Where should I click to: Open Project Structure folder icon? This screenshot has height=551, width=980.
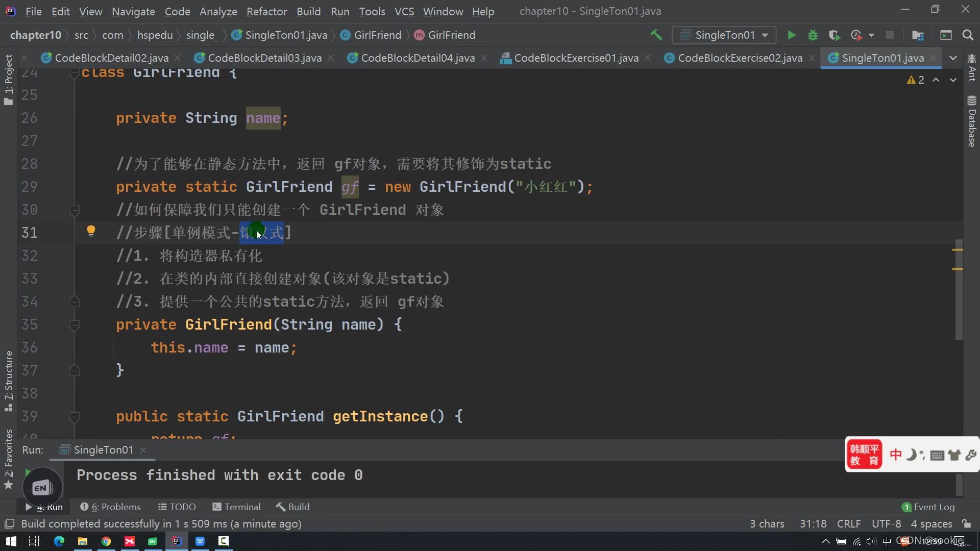tap(918, 35)
